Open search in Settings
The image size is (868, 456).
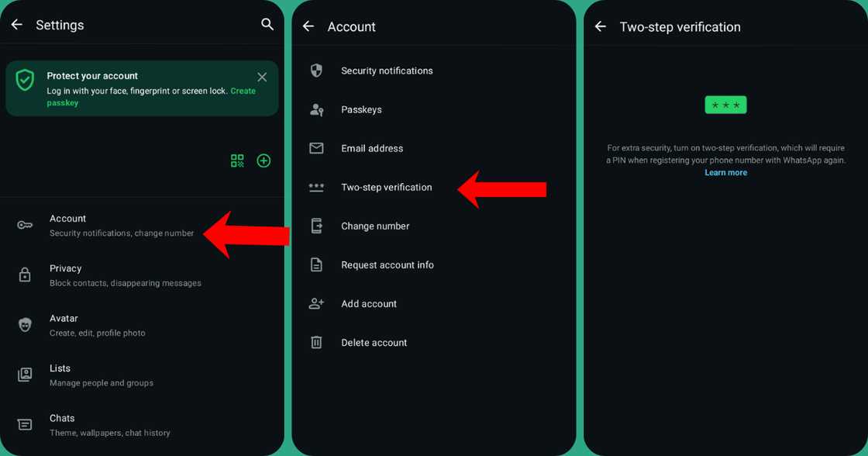point(267,24)
